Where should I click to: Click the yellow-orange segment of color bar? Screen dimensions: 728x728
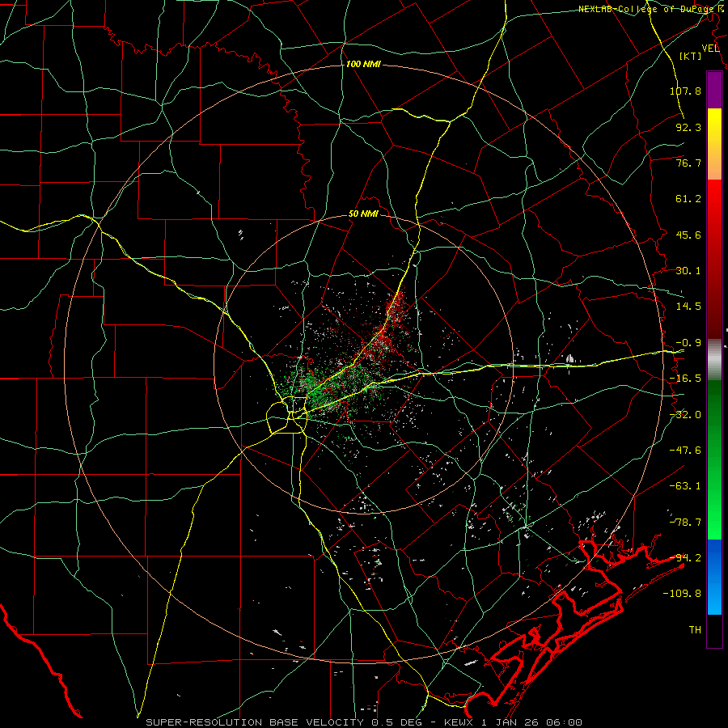tap(714, 144)
